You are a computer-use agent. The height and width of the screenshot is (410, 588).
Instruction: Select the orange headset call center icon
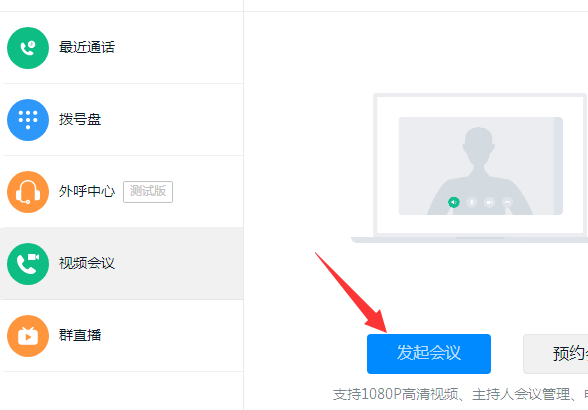tap(28, 192)
